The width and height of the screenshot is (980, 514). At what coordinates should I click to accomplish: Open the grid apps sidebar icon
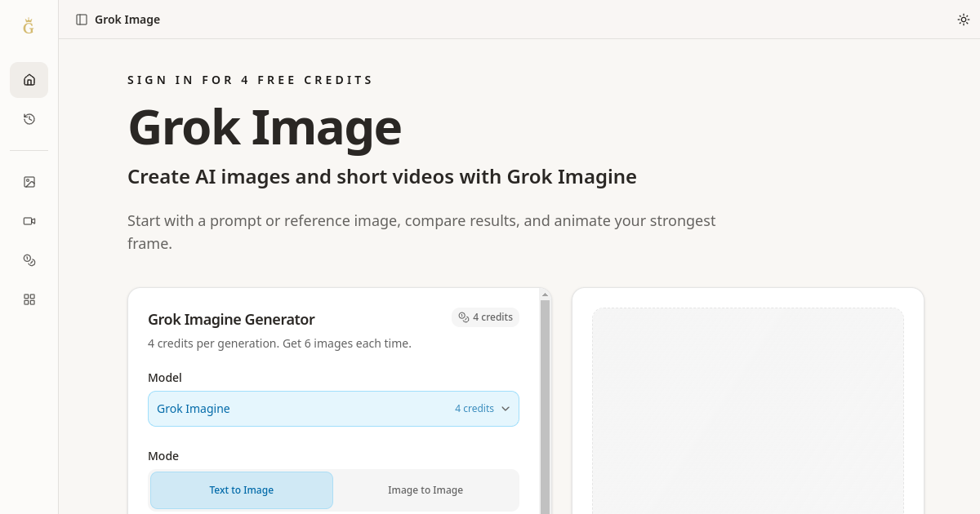(29, 299)
